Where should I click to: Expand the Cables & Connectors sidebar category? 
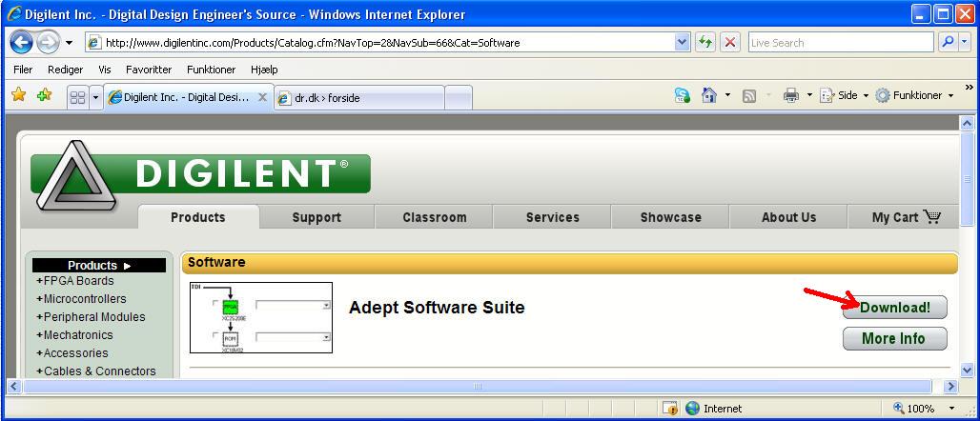pos(96,371)
